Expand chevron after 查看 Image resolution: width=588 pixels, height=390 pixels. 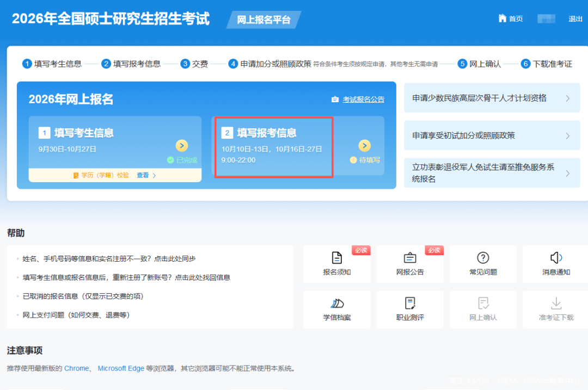155,175
